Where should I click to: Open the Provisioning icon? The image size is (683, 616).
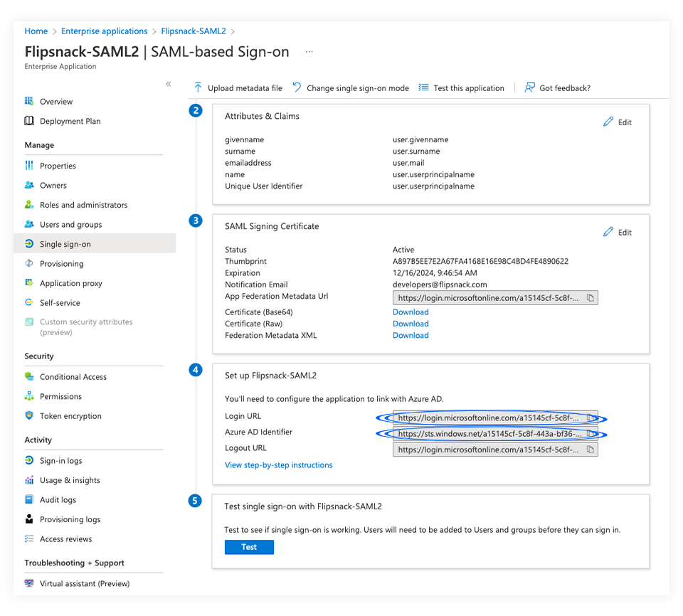(29, 263)
